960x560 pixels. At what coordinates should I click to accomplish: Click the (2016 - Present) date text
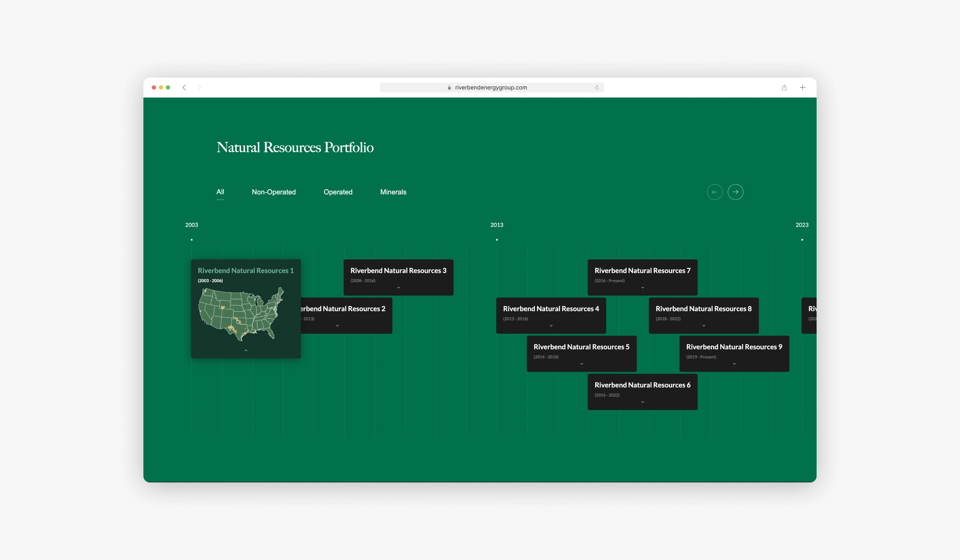point(609,281)
